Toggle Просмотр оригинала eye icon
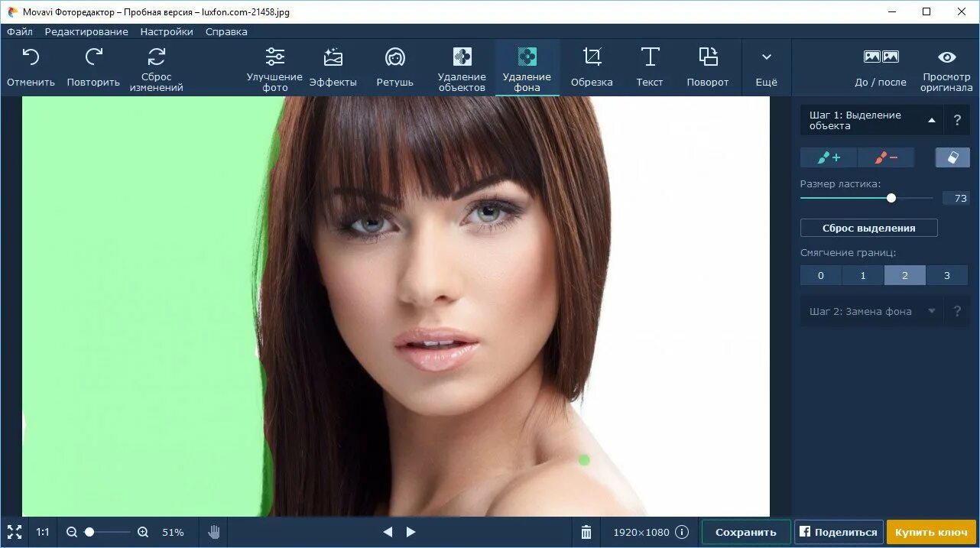This screenshot has width=980, height=548. coord(947,57)
